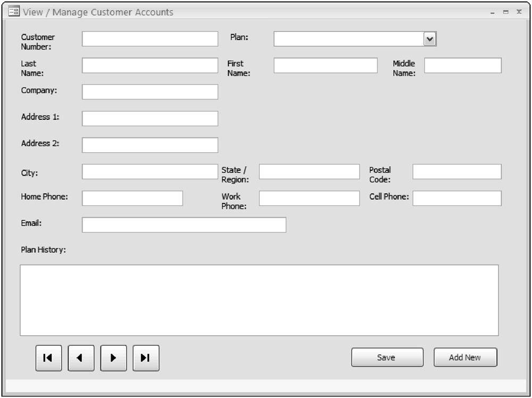Select the First Name text box
532x398 pixels.
coord(325,65)
